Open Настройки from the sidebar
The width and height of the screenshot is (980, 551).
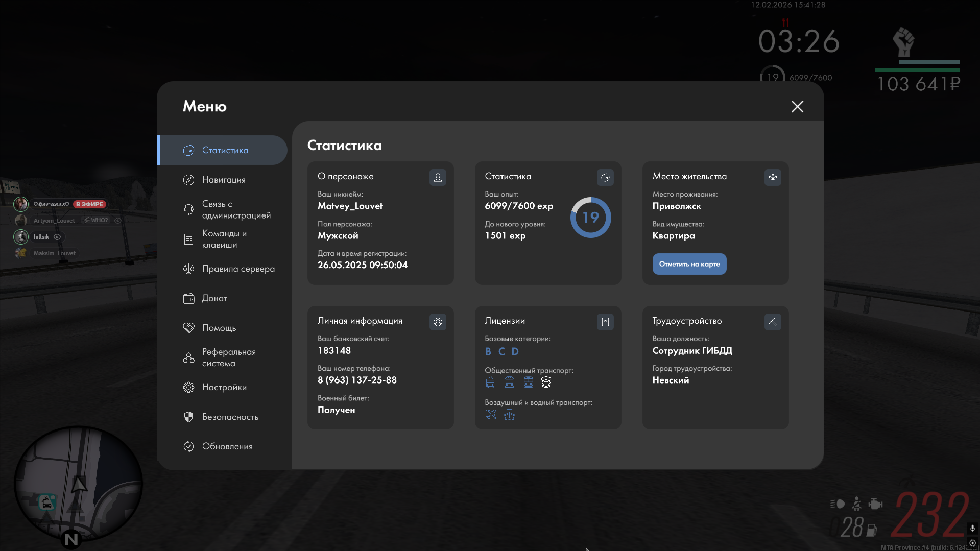(224, 387)
